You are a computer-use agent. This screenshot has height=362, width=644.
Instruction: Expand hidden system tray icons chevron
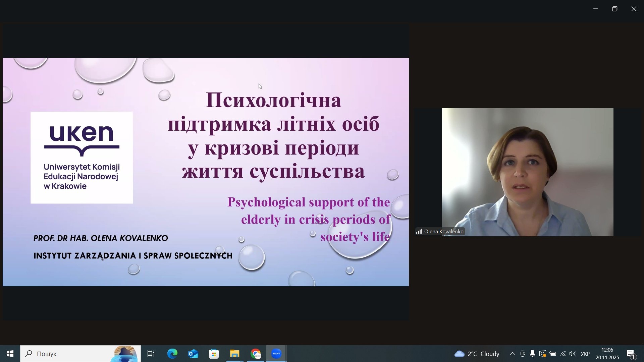(513, 354)
